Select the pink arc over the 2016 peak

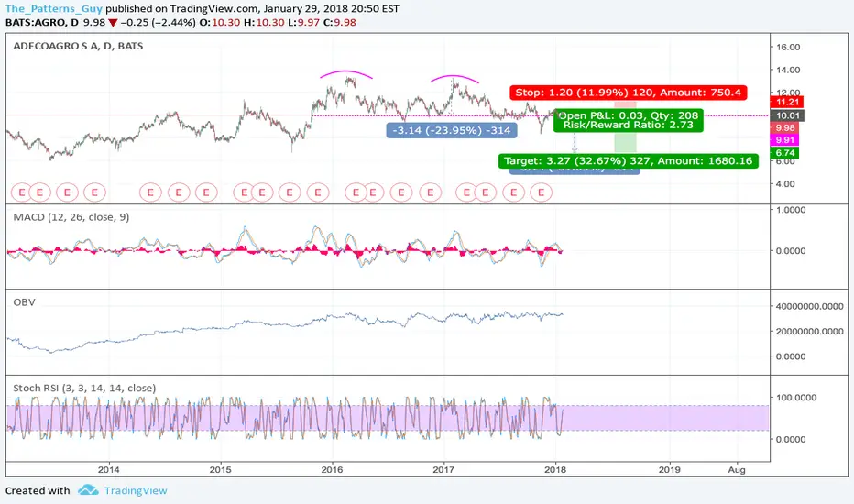coord(345,73)
